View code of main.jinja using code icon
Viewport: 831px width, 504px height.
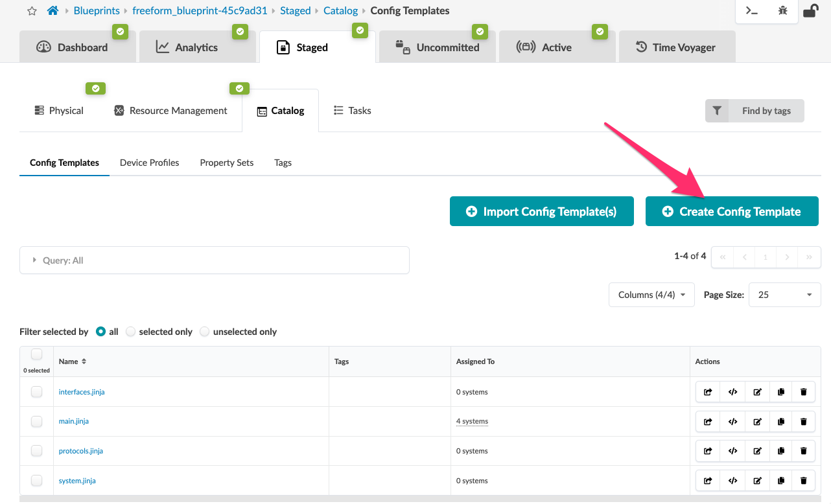(732, 421)
